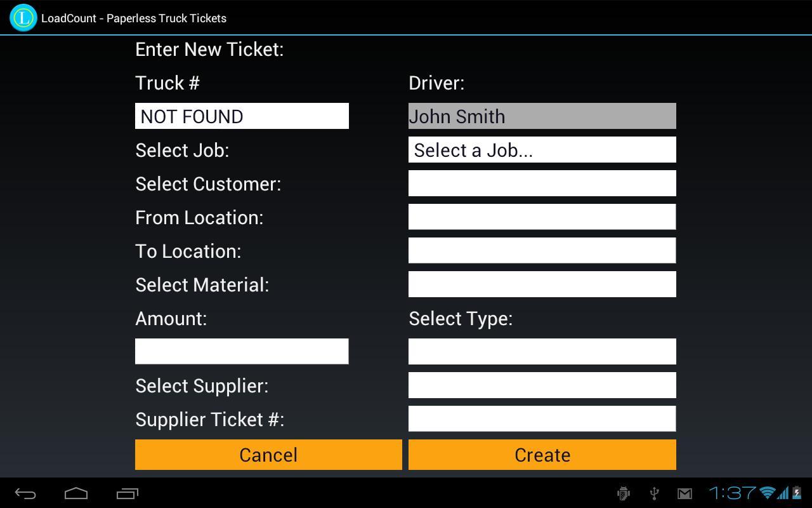This screenshot has width=812, height=508.
Task: Open the Select Customer dropdown field
Action: tap(542, 183)
